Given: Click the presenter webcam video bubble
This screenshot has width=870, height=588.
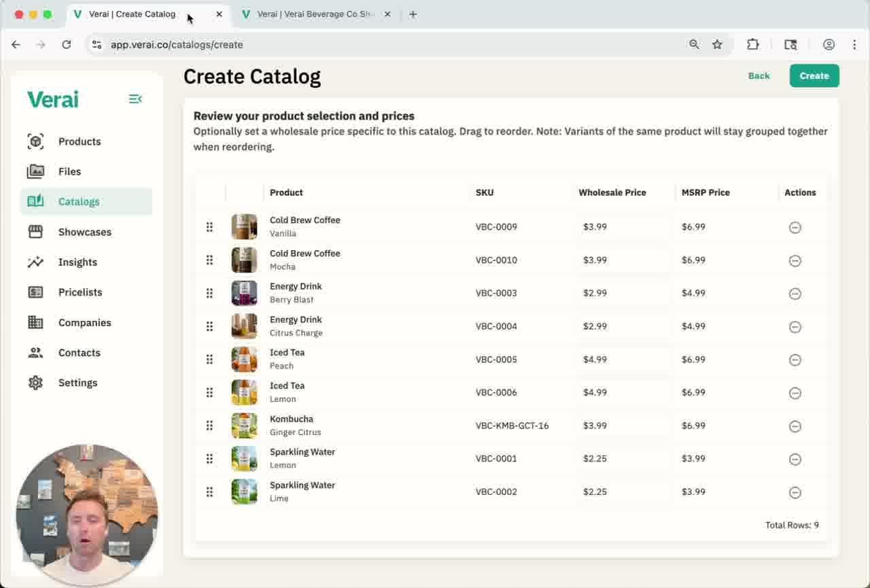Looking at the screenshot, I should [87, 515].
